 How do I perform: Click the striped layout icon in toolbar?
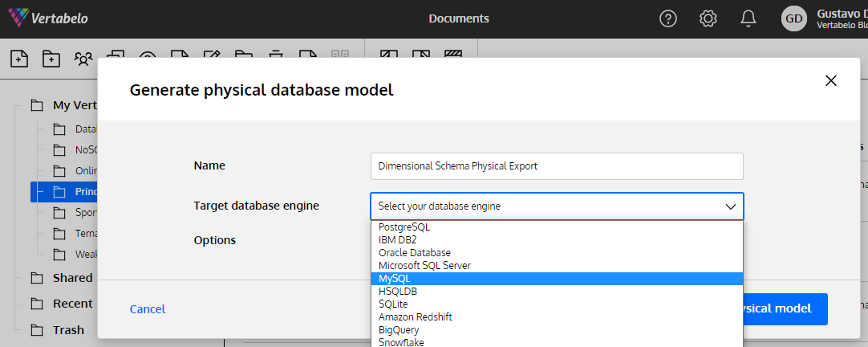coord(452,54)
